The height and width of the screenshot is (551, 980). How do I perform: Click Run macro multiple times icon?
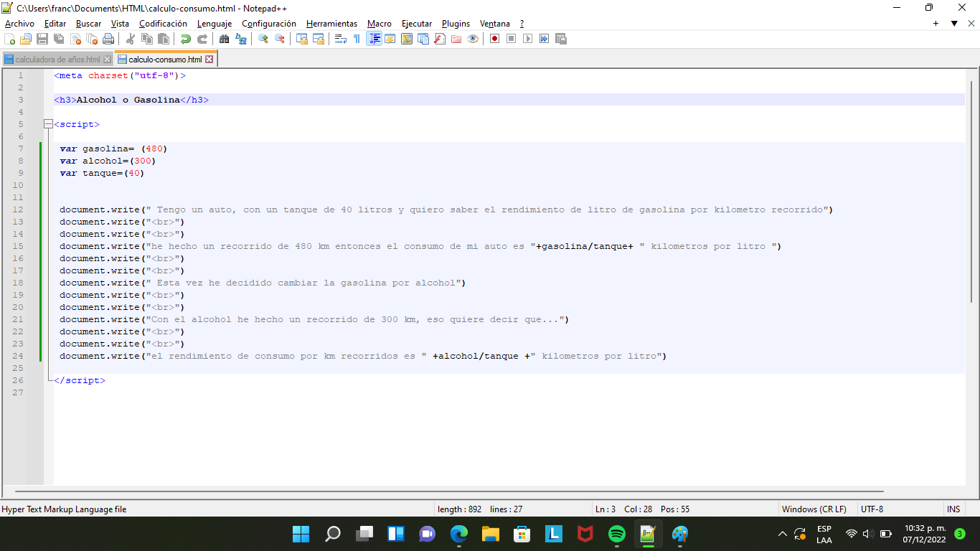pos(544,39)
